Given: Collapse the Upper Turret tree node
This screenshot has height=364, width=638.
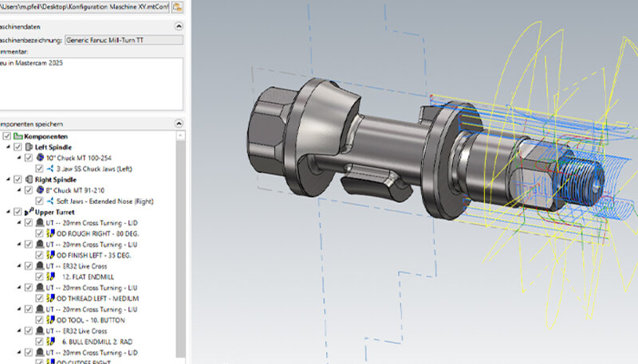Looking at the screenshot, I should pyautogui.click(x=8, y=212).
